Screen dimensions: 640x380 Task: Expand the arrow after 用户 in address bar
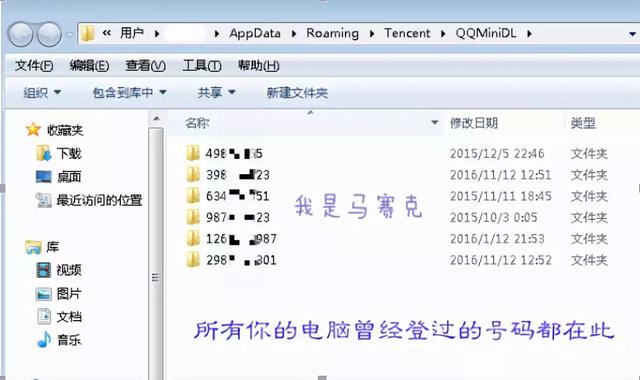tap(157, 33)
